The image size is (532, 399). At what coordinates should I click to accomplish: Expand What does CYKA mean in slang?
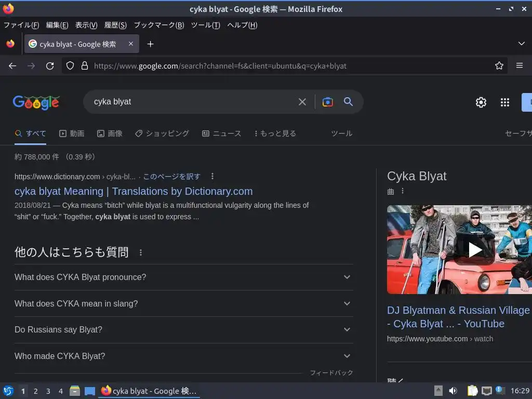click(183, 303)
